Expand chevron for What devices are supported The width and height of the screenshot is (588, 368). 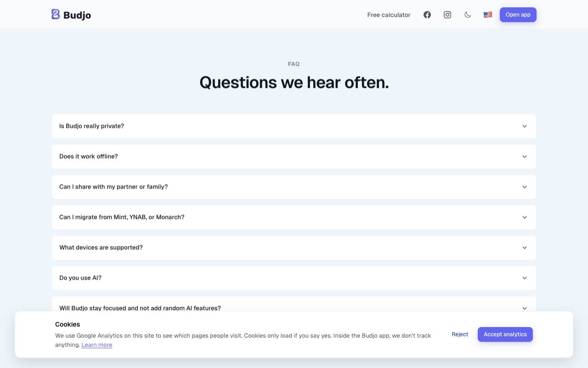point(525,247)
